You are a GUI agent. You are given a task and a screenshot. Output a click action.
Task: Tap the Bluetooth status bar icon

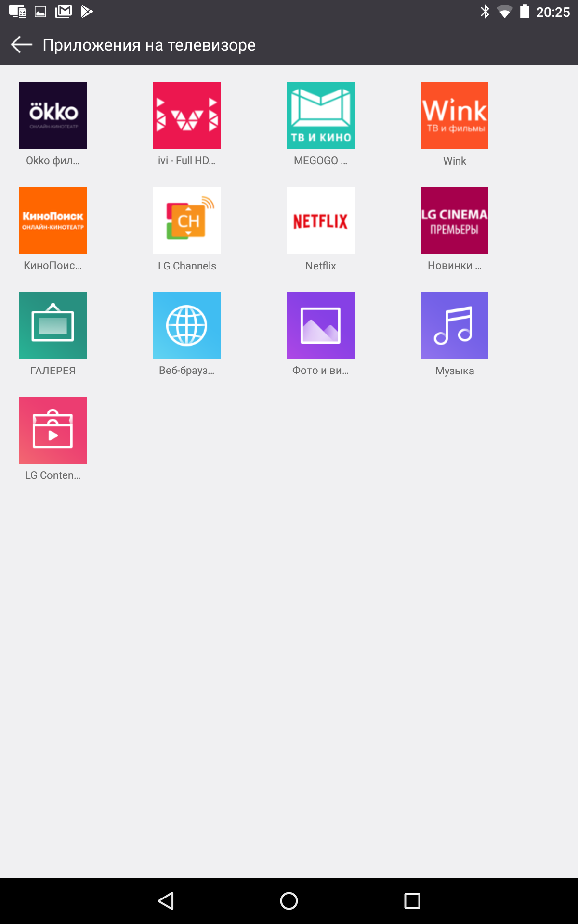point(485,12)
